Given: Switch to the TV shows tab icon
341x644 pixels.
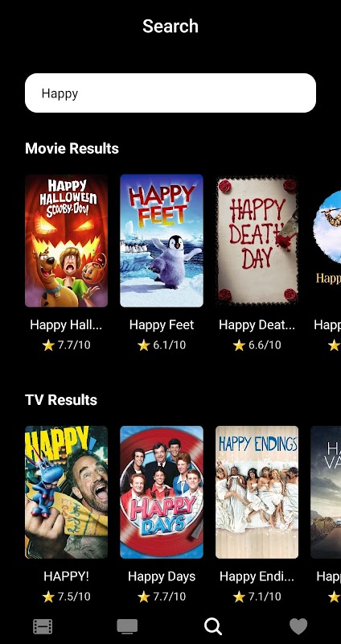Looking at the screenshot, I should click(x=127, y=627).
